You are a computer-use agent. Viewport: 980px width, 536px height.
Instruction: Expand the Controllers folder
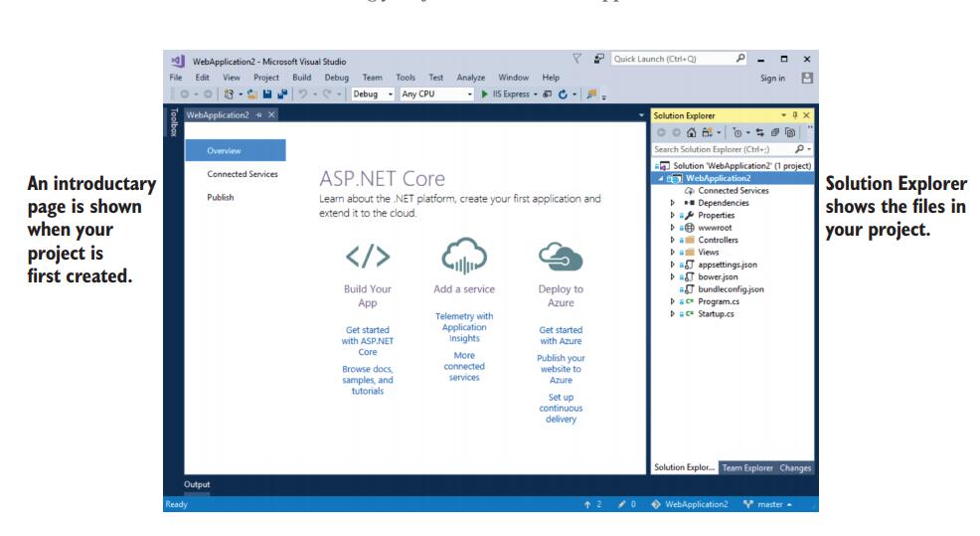click(x=673, y=240)
